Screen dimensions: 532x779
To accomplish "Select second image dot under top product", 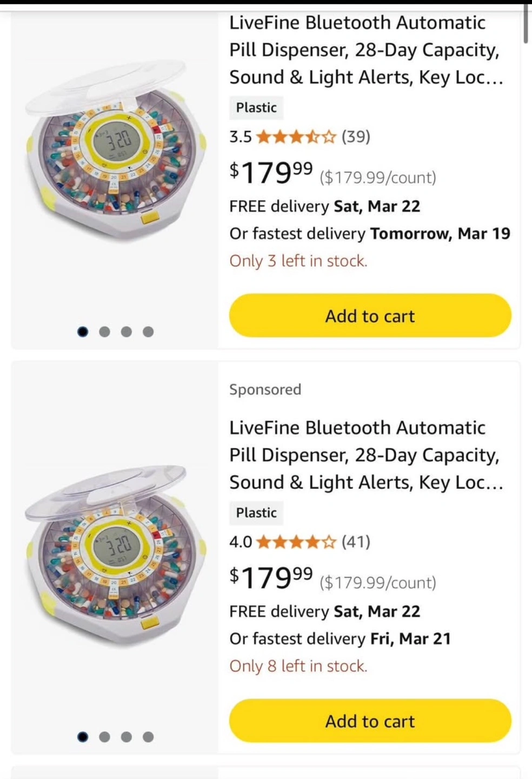I will (x=105, y=332).
